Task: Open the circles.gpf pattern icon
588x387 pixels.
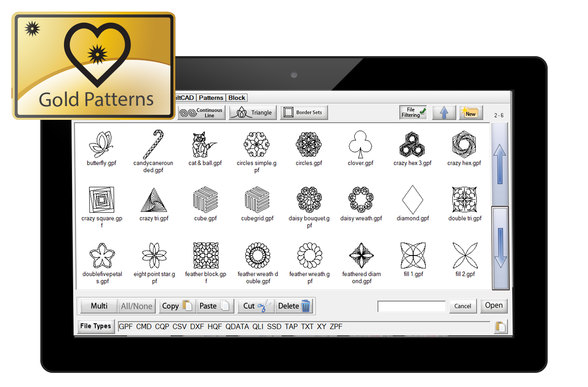Action: pos(309,144)
